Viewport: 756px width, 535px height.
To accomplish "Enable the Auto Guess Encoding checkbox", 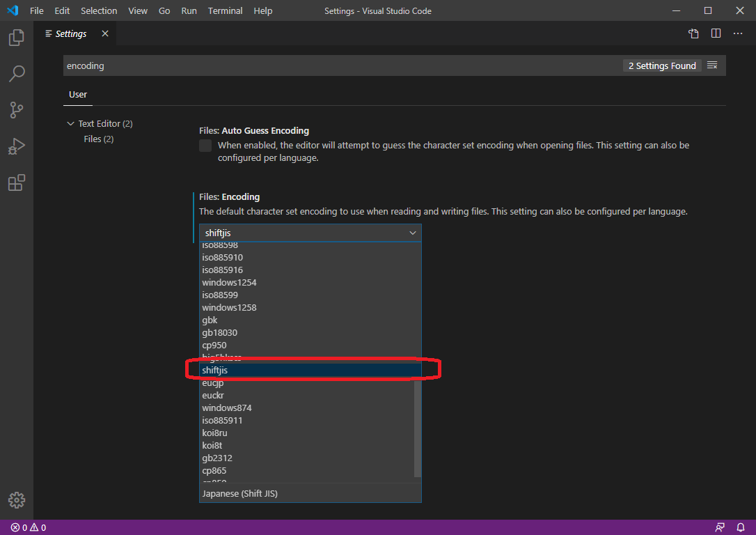I will (205, 145).
